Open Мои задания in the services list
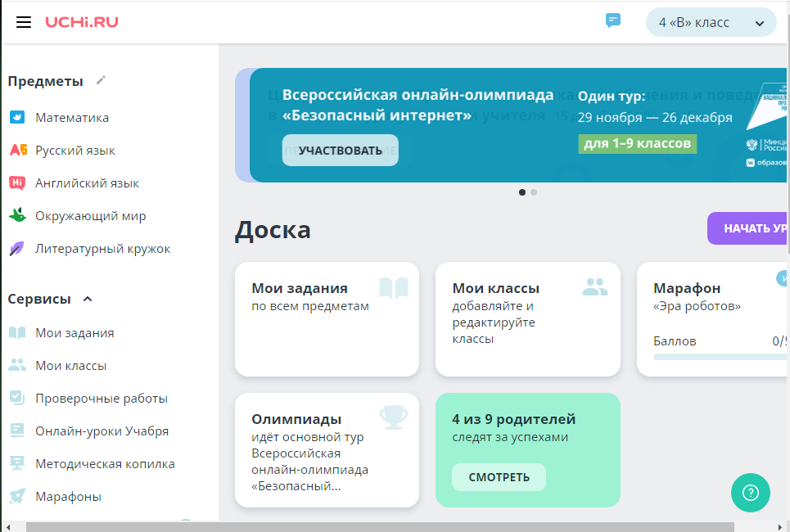This screenshot has width=790, height=532. [x=74, y=333]
